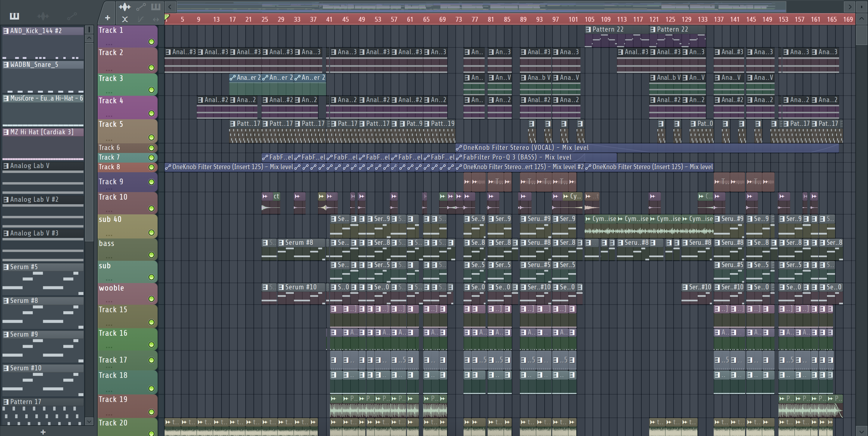The width and height of the screenshot is (868, 436).
Task: Click the picker scroll down arrow
Action: coord(89,421)
